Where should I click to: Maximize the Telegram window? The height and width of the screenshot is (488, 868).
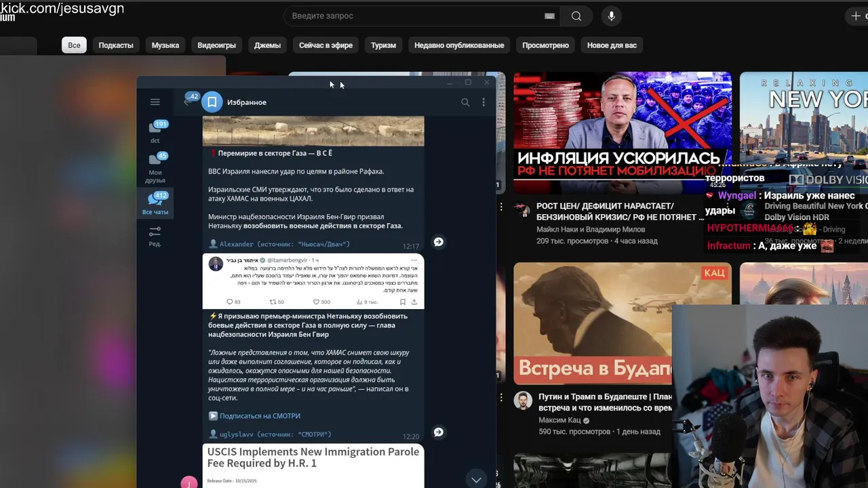pyautogui.click(x=468, y=83)
